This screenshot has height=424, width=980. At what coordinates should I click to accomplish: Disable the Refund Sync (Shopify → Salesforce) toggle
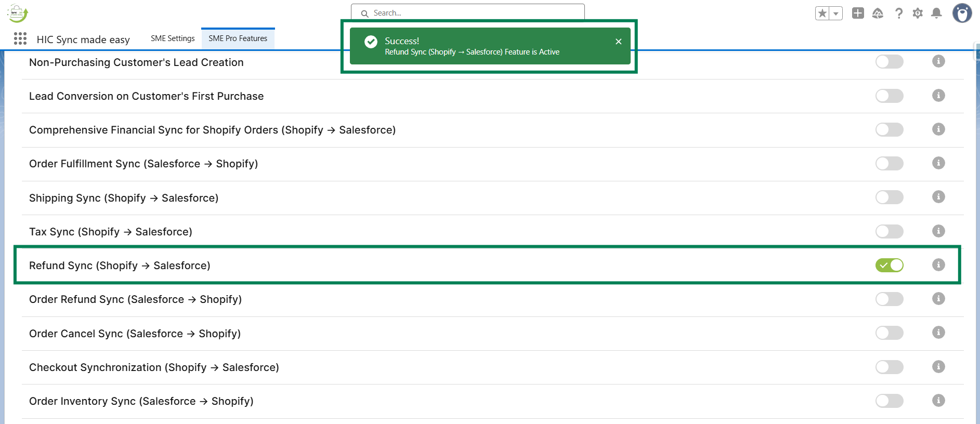(889, 265)
